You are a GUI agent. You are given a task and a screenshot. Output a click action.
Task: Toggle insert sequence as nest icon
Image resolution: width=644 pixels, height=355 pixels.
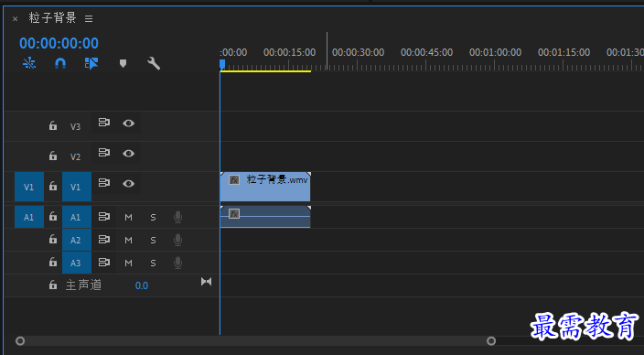29,63
